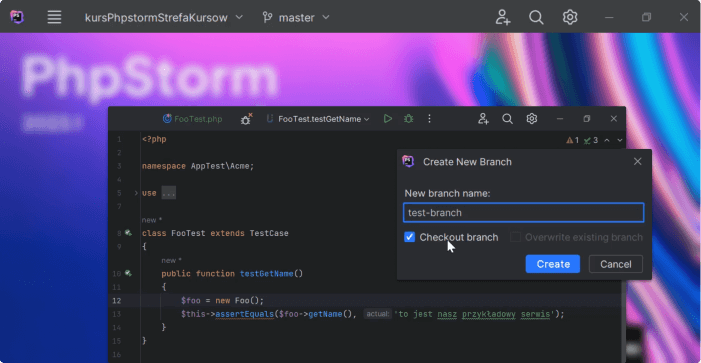
Task: Click the FooTest class name in code
Action: [x=188, y=233]
